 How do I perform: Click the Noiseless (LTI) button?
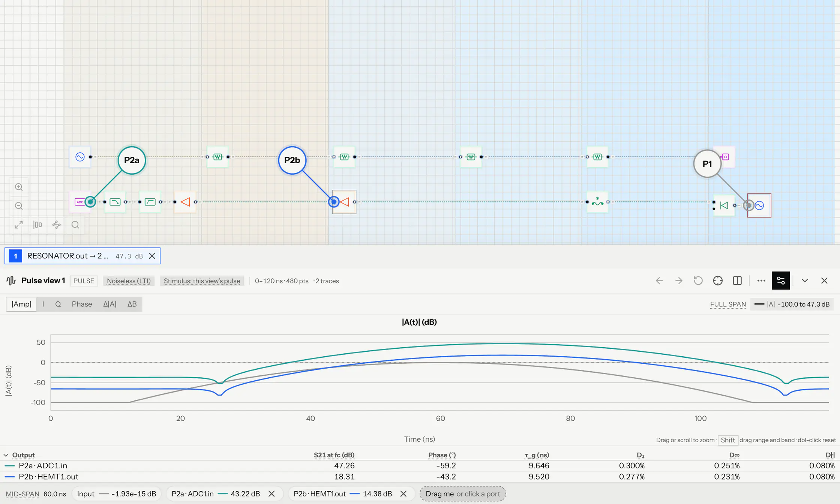129,281
